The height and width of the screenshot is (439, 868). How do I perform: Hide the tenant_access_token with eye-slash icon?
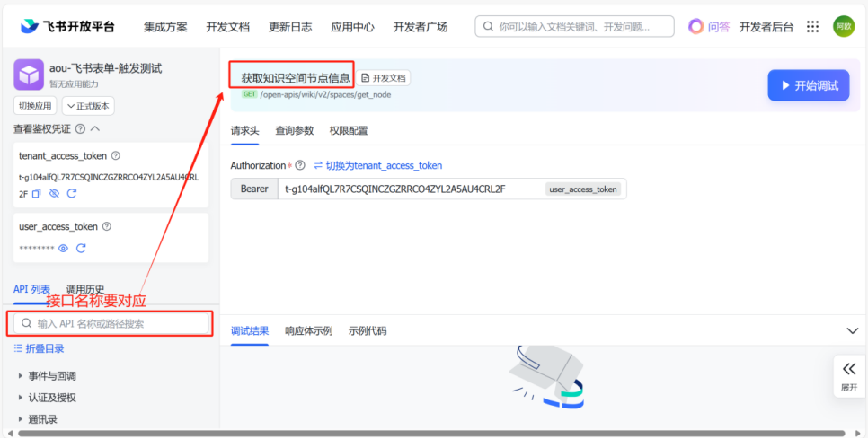[x=54, y=194]
